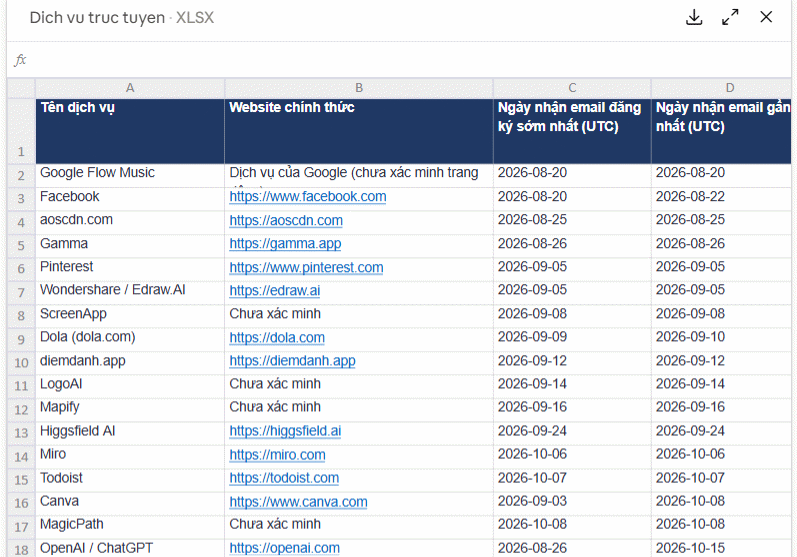Select the 'ScreenApp' name cell
Viewport: 797px width, 557px height.
coord(130,316)
